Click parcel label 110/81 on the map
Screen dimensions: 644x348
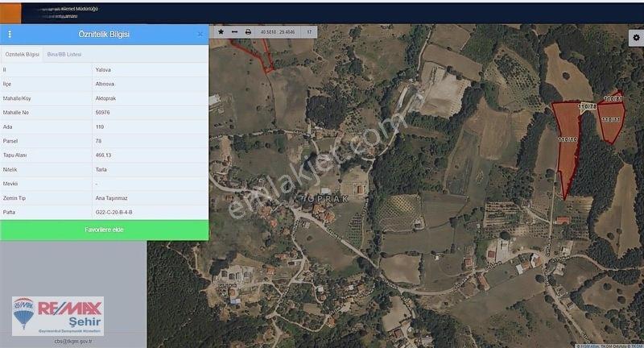point(613,98)
